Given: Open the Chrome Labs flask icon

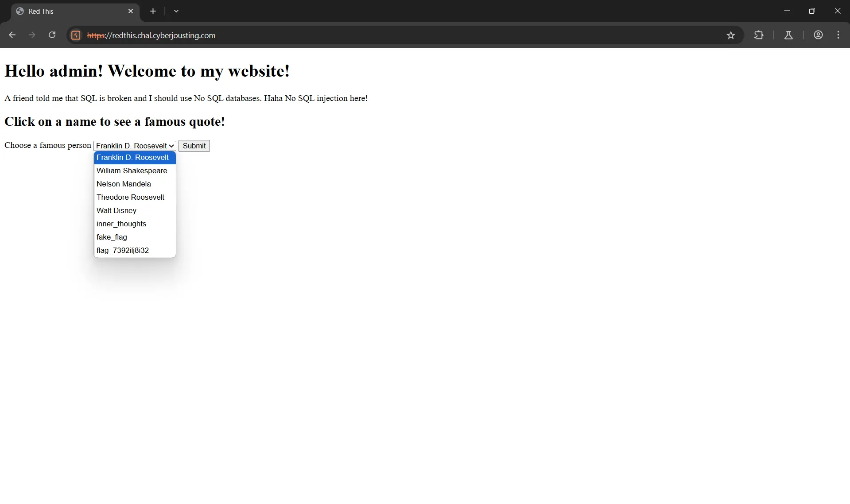Looking at the screenshot, I should pos(788,35).
